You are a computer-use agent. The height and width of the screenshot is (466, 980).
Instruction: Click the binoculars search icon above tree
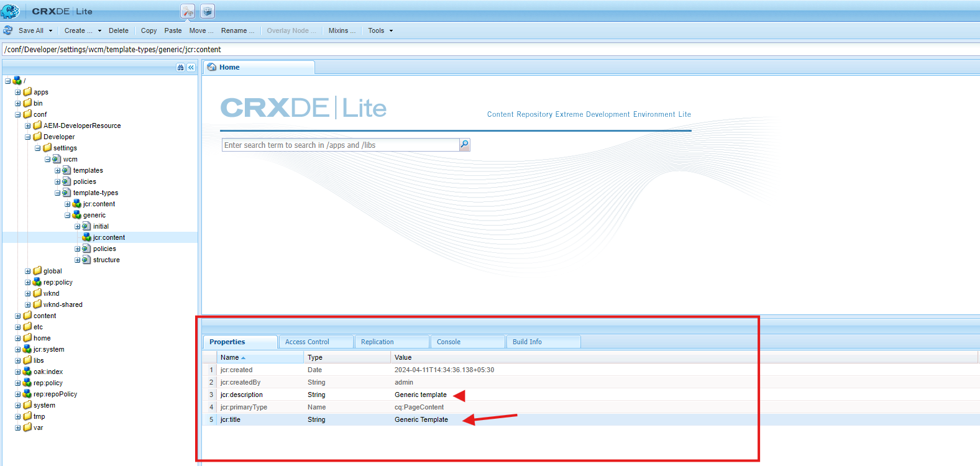click(x=180, y=67)
